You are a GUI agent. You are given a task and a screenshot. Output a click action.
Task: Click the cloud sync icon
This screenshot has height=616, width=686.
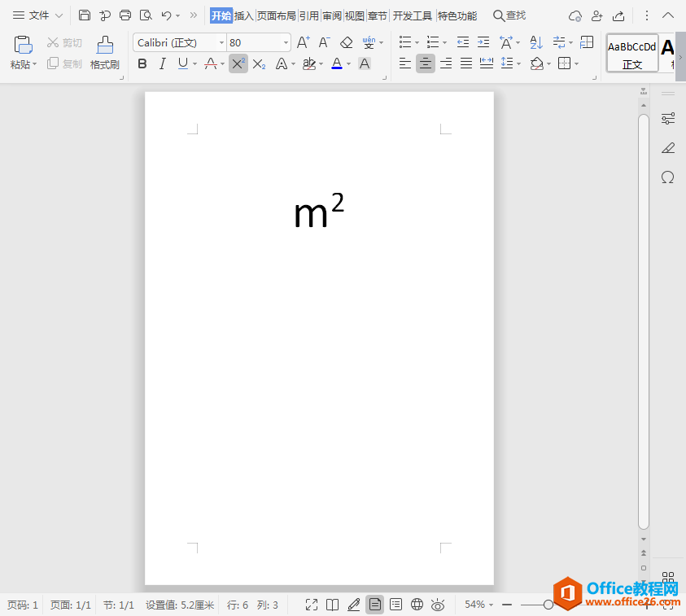point(575,16)
